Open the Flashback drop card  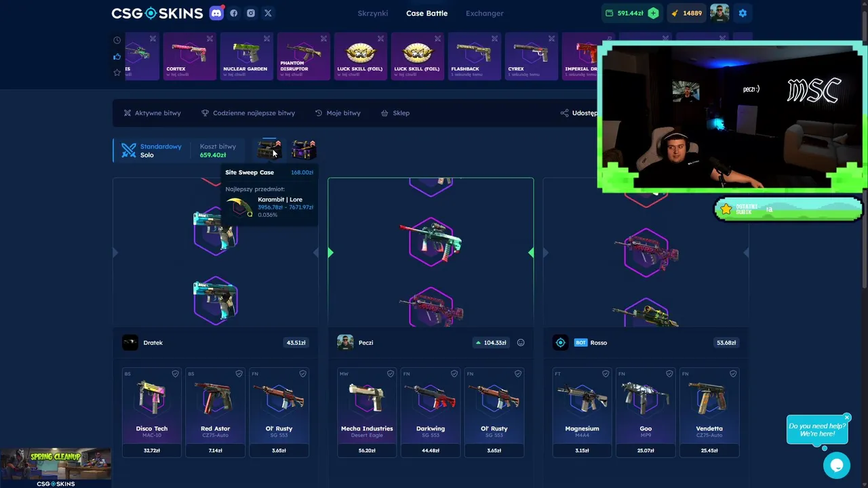[x=474, y=56]
